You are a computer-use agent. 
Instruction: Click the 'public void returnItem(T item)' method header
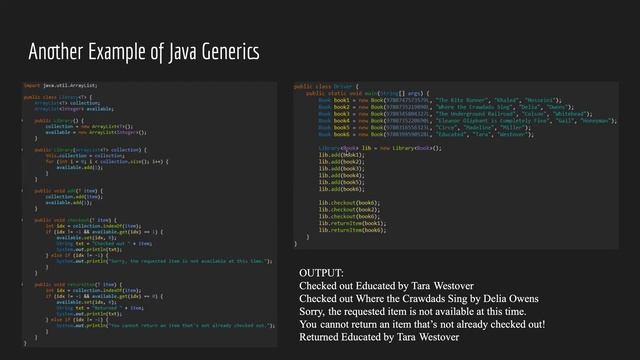78,284
